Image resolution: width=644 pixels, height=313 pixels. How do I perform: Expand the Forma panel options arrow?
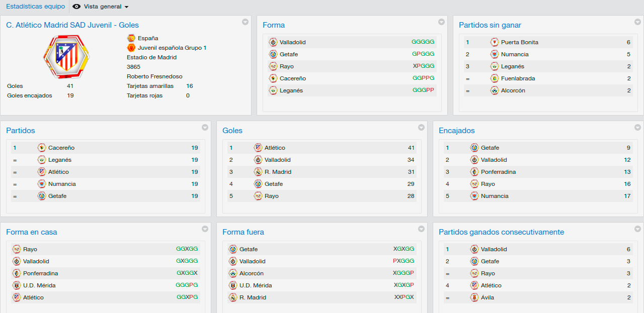point(441,22)
